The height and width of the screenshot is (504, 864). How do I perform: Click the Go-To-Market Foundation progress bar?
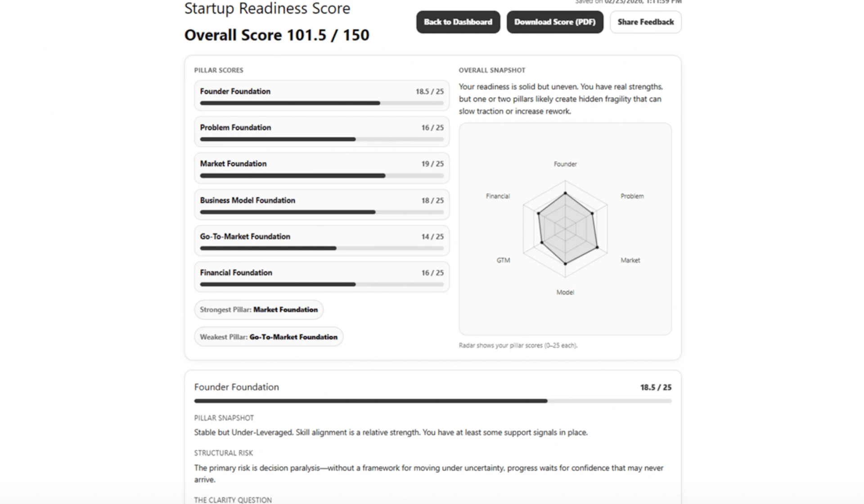pos(321,248)
